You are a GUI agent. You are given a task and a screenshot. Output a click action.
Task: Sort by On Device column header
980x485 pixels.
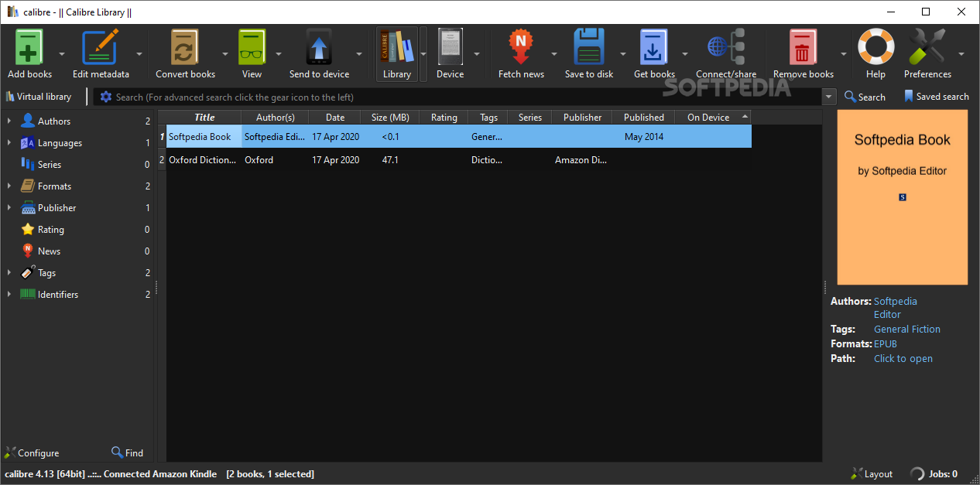713,118
